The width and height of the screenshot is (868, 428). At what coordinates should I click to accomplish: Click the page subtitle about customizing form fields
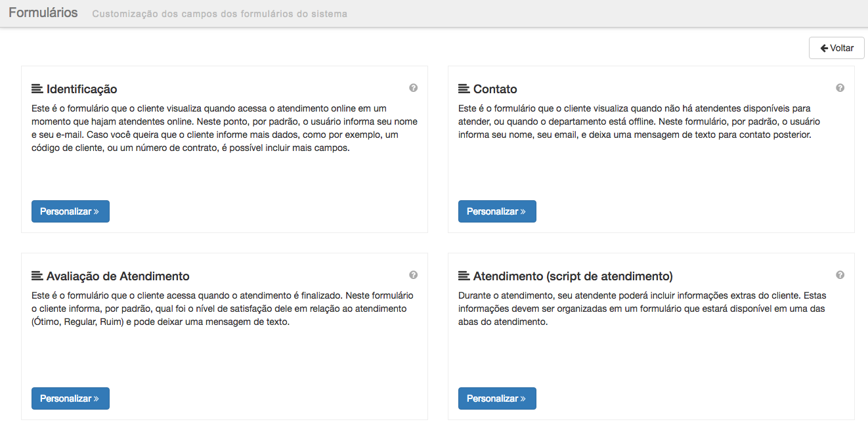point(219,14)
